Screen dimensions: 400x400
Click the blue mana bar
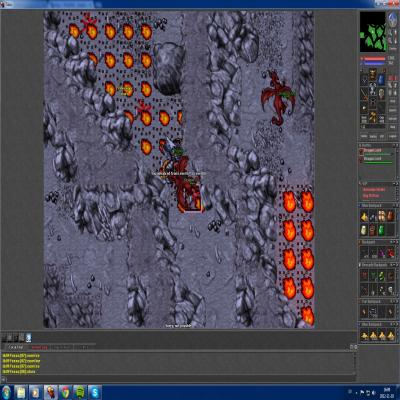coord(374,64)
